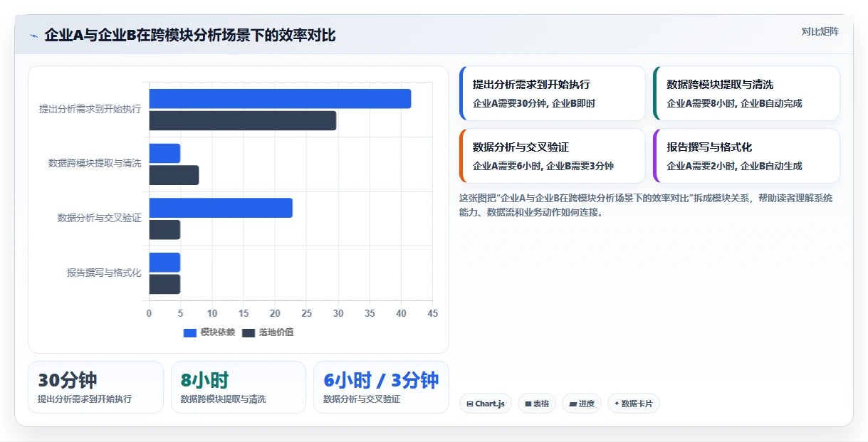Screen dimensions: 868x442
Task: Click the text 企业A需要2小时, 企业B自动生成
Action: point(734,166)
